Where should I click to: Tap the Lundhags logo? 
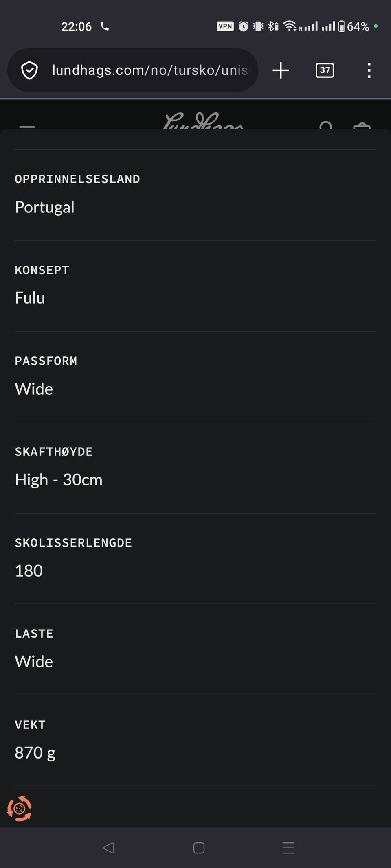(x=203, y=120)
